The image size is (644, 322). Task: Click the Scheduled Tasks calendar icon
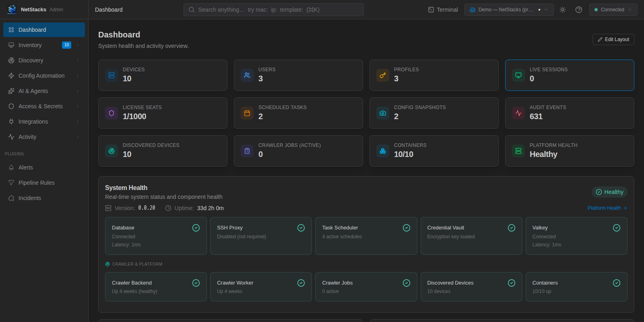[x=247, y=113]
